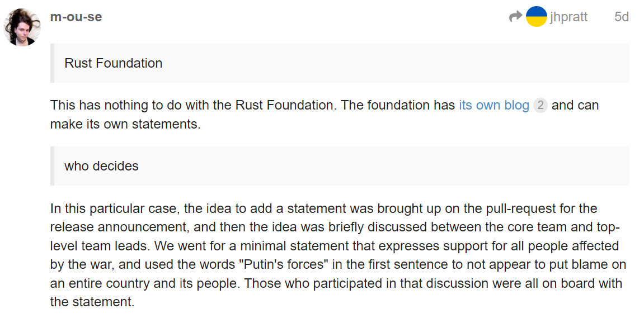Open the m-ou-se username profile link
644x318 pixels.
tap(76, 17)
